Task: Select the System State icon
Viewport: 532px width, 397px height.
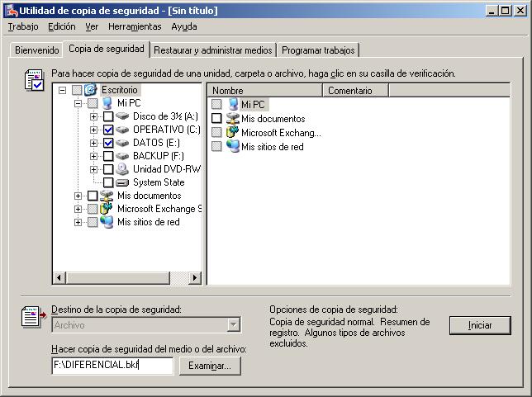Action: tap(122, 182)
